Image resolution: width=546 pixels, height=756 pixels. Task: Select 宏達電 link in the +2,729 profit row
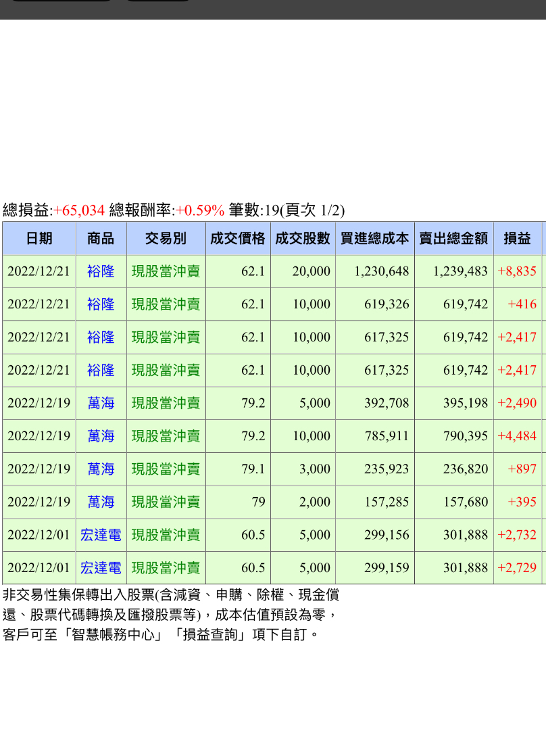(101, 568)
